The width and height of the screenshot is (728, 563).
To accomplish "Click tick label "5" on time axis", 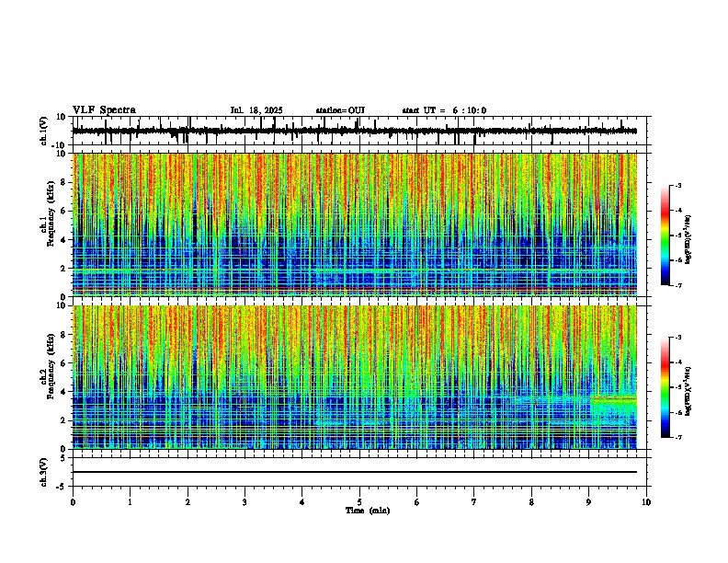I will [359, 502].
